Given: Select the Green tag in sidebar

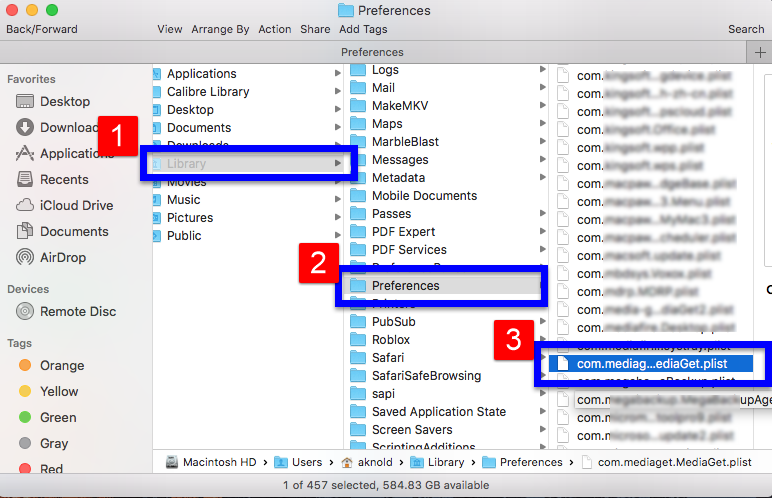Looking at the screenshot, I should click(24, 417).
